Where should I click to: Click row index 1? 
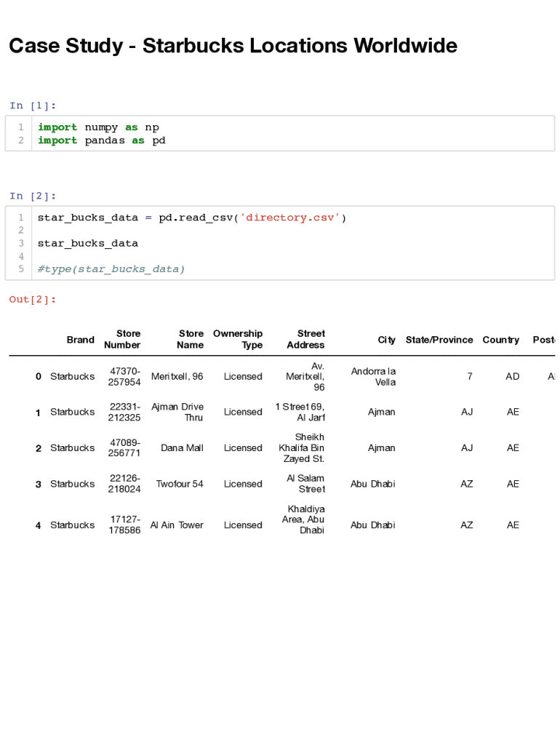(38, 413)
